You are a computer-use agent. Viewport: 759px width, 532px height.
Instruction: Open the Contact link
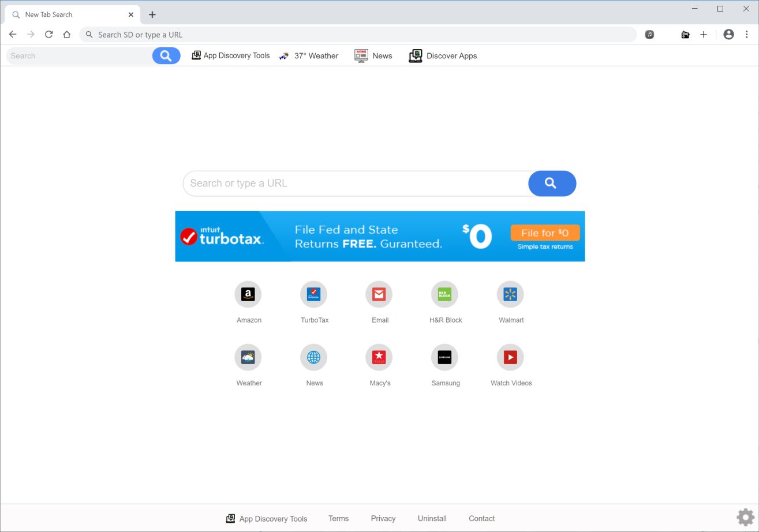[x=481, y=519]
